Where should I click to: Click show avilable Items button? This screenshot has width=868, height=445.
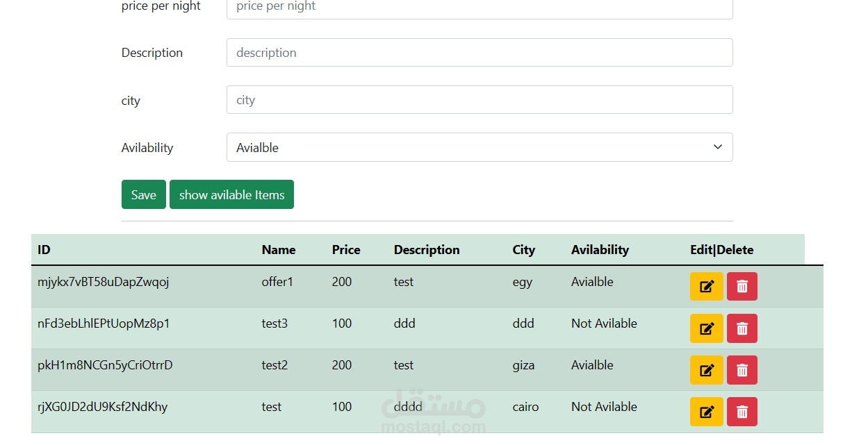231,194
